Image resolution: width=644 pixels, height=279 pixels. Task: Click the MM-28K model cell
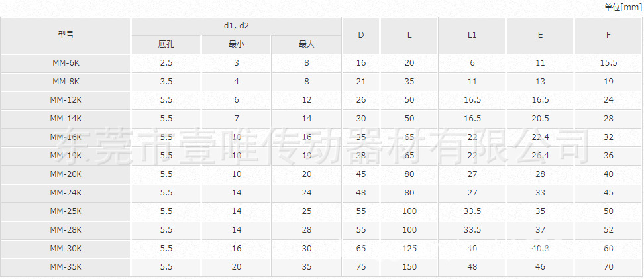coord(66,230)
